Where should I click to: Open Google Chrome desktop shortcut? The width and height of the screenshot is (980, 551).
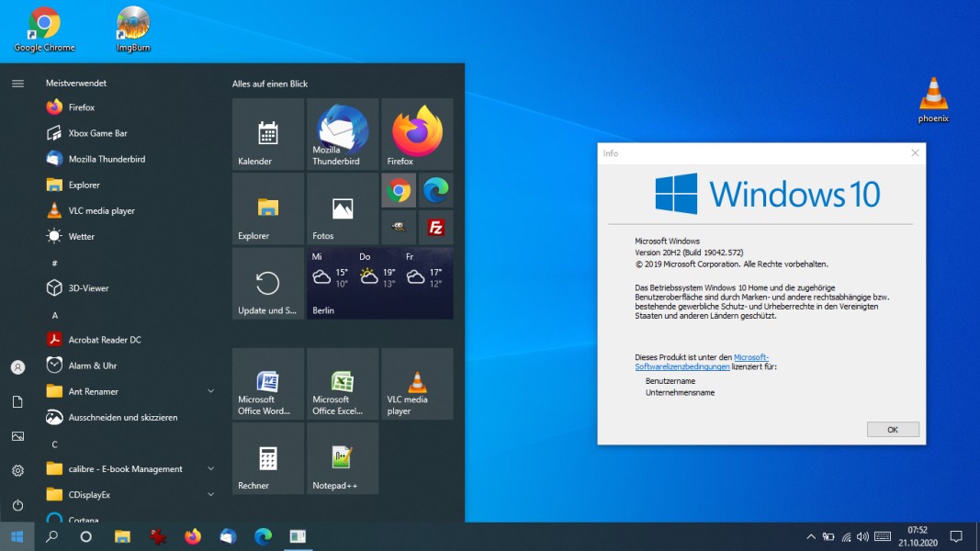tap(44, 29)
